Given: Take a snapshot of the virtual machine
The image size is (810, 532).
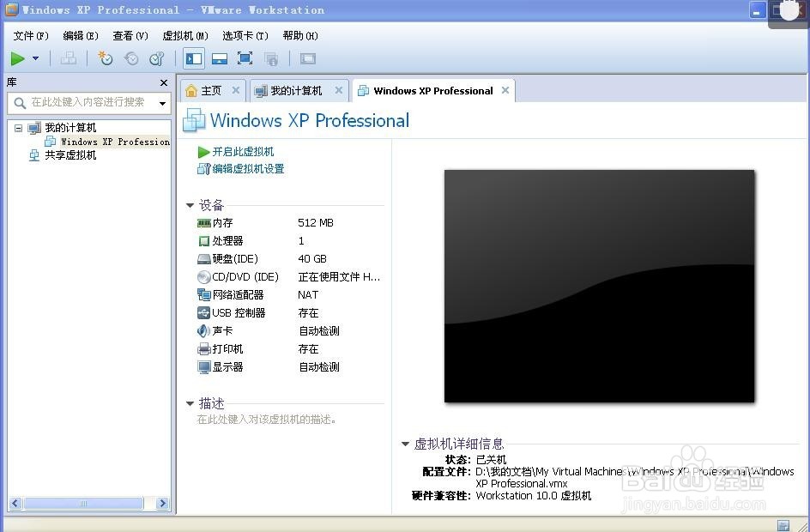Looking at the screenshot, I should click(105, 58).
